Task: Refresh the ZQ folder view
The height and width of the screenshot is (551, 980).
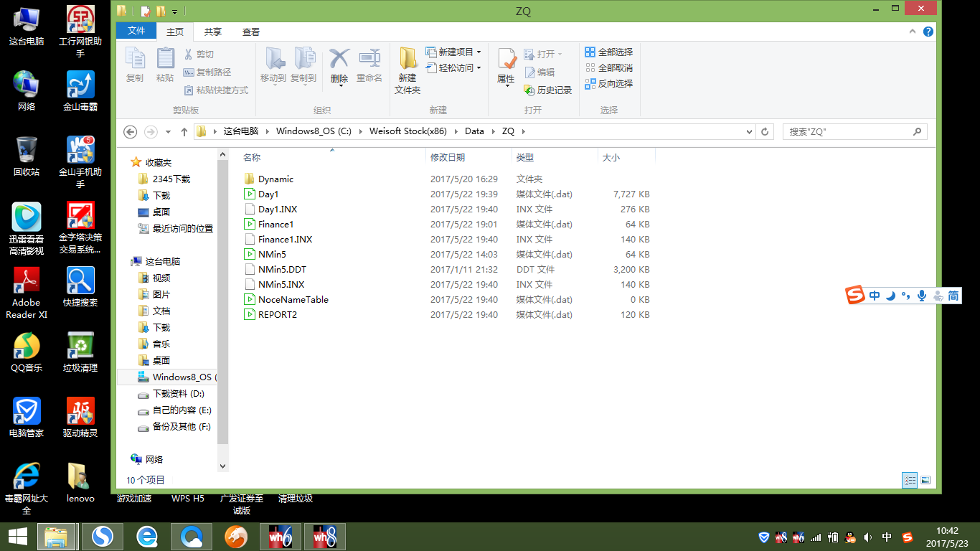Action: pos(765,132)
